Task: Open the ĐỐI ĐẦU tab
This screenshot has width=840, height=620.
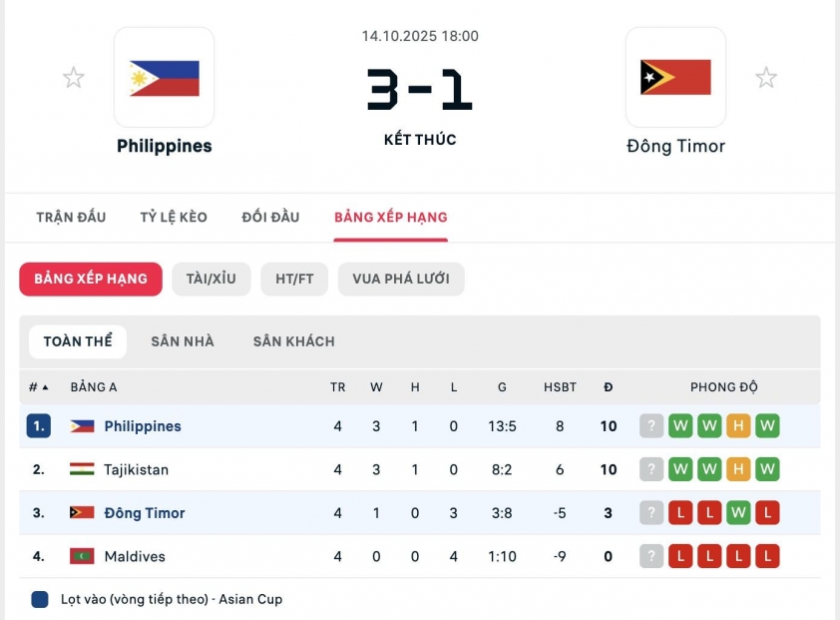Action: 270,217
